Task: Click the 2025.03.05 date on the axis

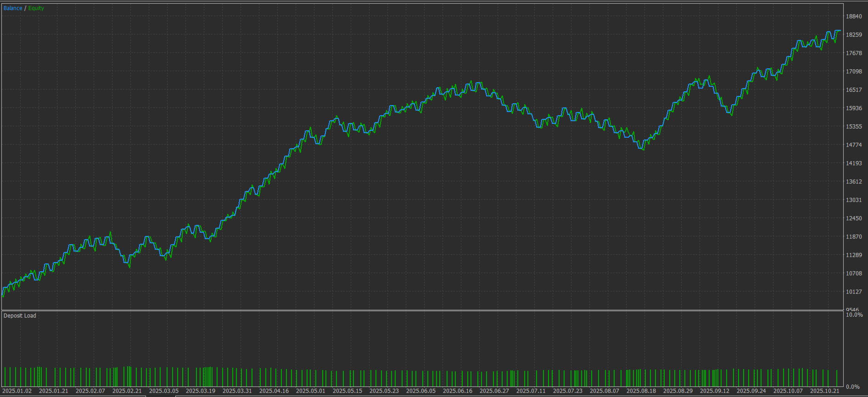Action: click(164, 391)
